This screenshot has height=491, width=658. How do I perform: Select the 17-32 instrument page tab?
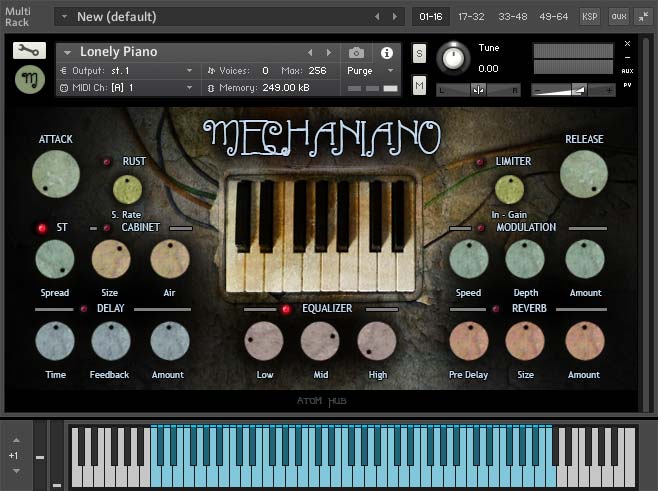point(471,17)
